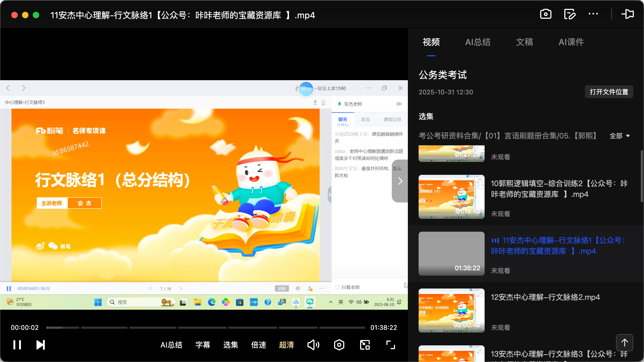This screenshot has width=644, height=362.
Task: Take a screenshot using the camera icon
Action: tap(546, 14)
